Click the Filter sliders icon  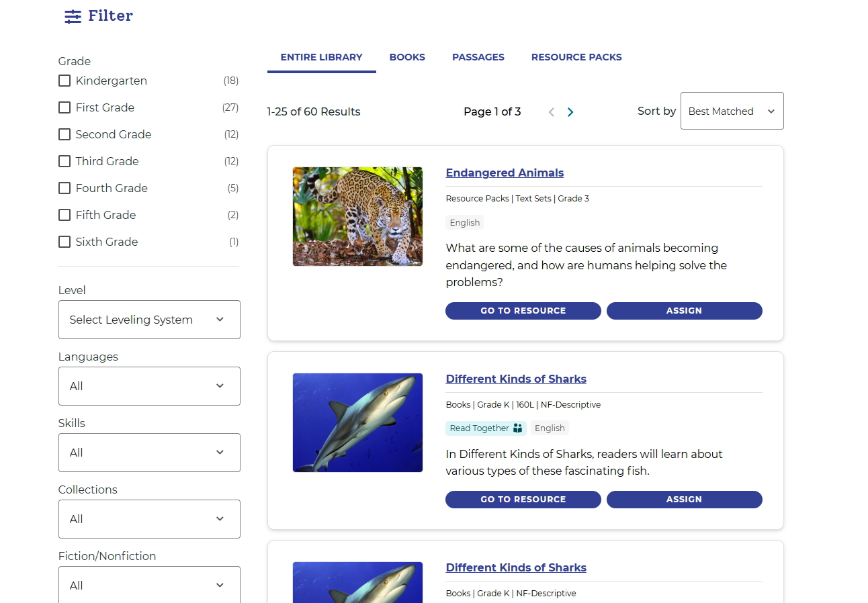pos(73,17)
